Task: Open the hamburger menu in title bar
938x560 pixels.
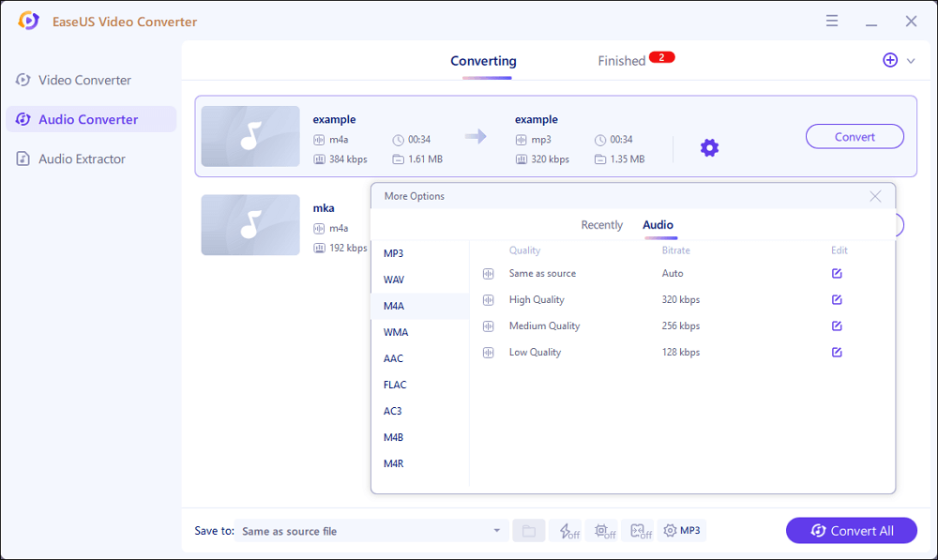Action: coord(832,21)
